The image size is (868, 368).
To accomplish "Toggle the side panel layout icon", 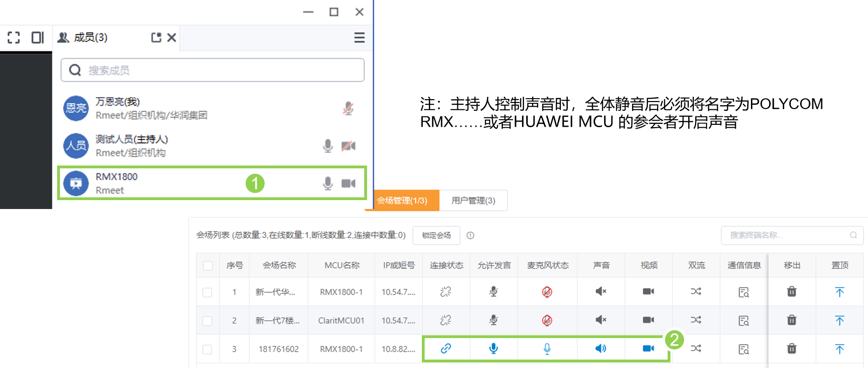I will point(37,37).
